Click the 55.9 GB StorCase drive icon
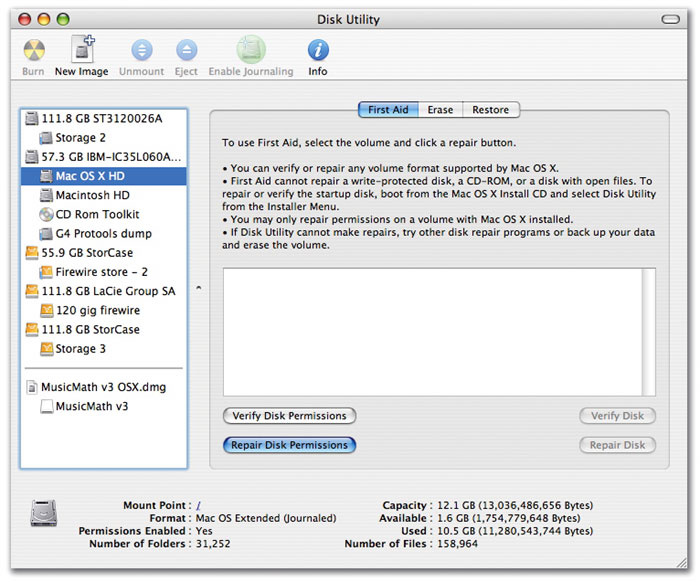 [32, 253]
